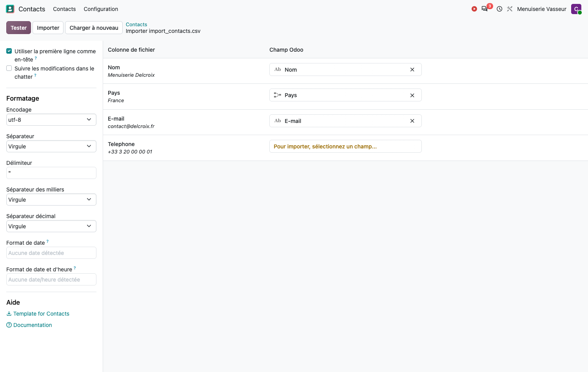Open the Contacts menu item

tap(64, 9)
